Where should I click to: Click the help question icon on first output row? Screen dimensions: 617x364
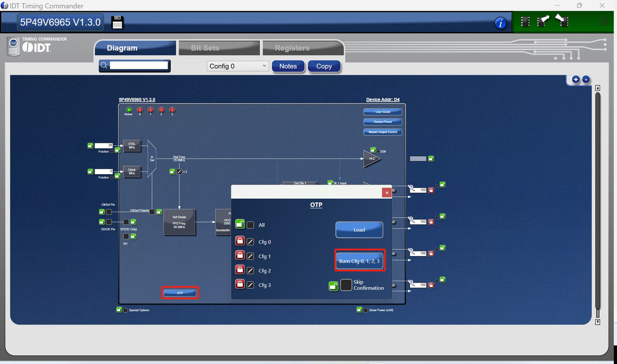click(411, 187)
